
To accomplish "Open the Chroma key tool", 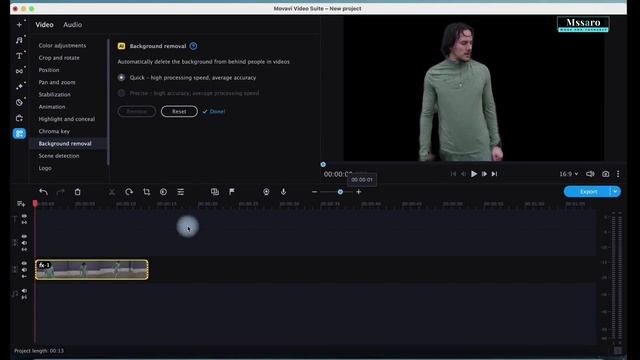I will point(54,131).
